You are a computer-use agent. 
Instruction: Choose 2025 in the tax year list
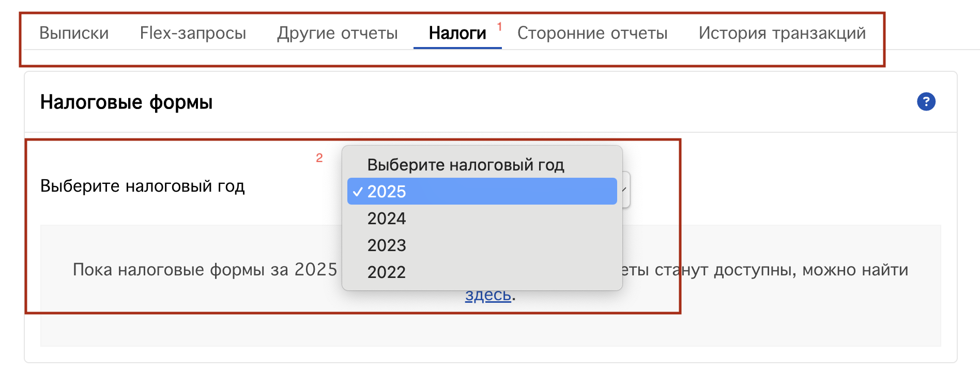point(482,191)
